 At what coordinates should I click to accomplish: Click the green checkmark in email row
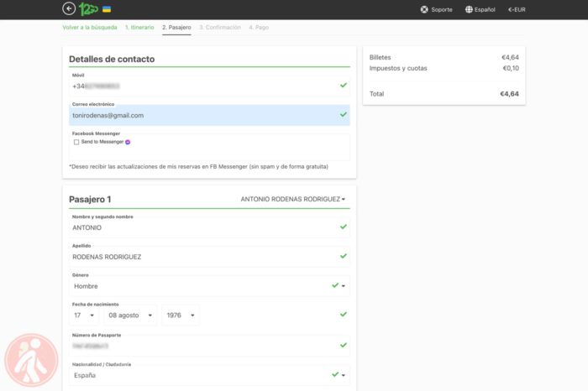(343, 114)
